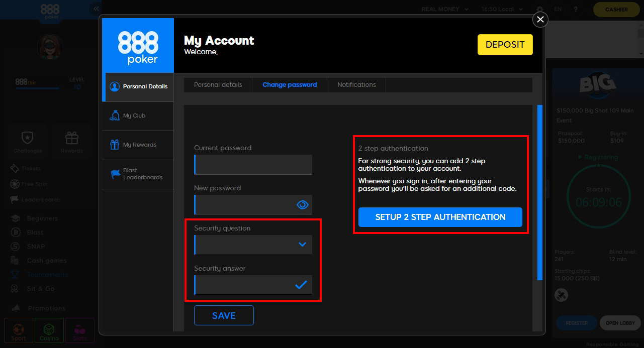Click the player avatar in the lobby

pos(50,48)
